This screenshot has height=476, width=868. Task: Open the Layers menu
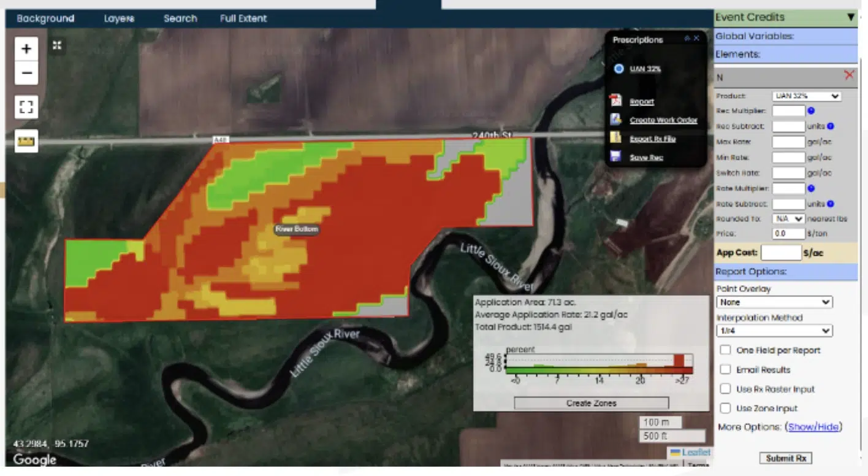point(118,18)
